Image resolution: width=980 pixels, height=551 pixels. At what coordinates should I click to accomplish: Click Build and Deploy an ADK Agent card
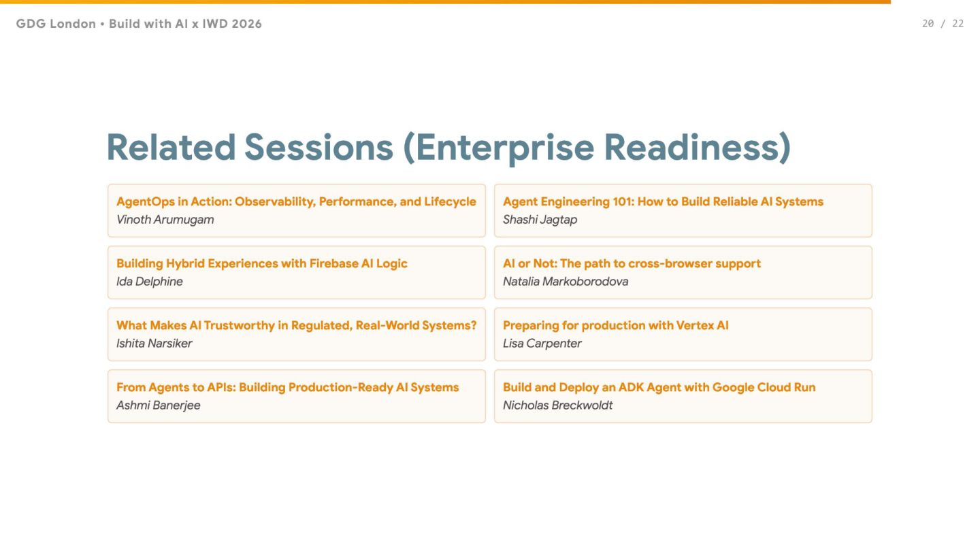(x=683, y=396)
